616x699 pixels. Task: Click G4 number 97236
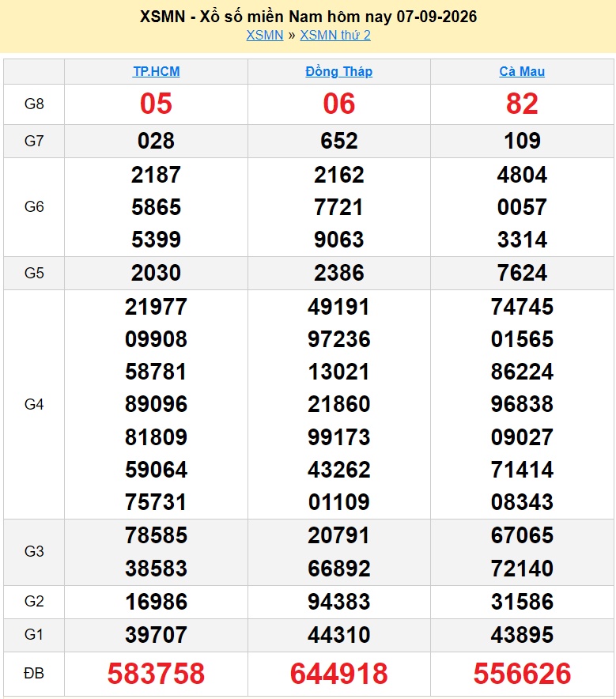point(338,339)
